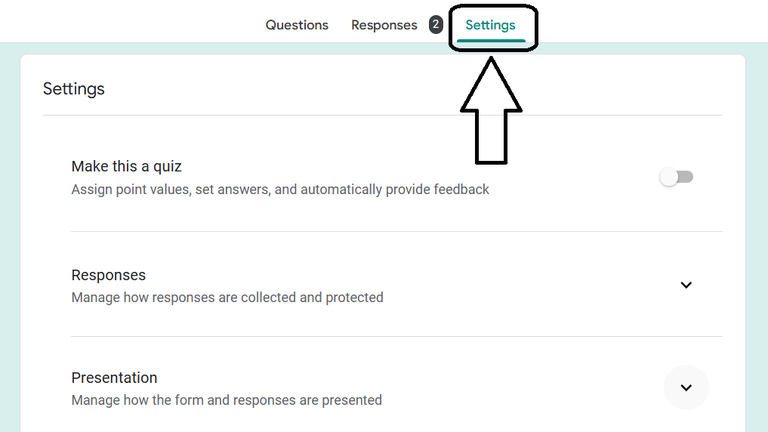Open the Responses tab
The image size is (768, 432).
click(x=384, y=25)
